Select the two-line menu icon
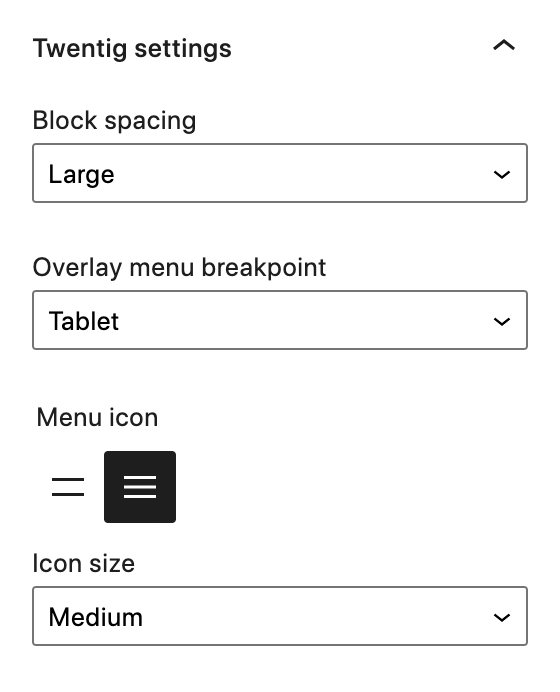This screenshot has height=692, width=560. pyautogui.click(x=68, y=487)
